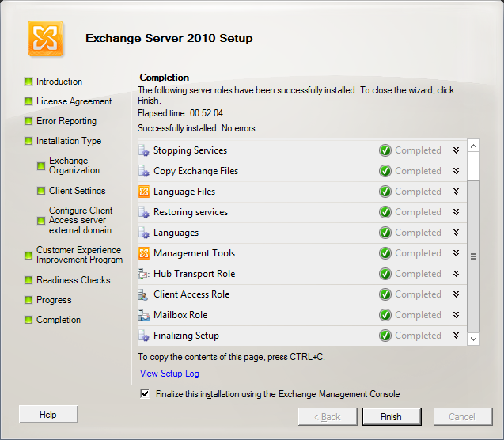Click the Stopping Services row icon
504x440 pixels.
144,150
